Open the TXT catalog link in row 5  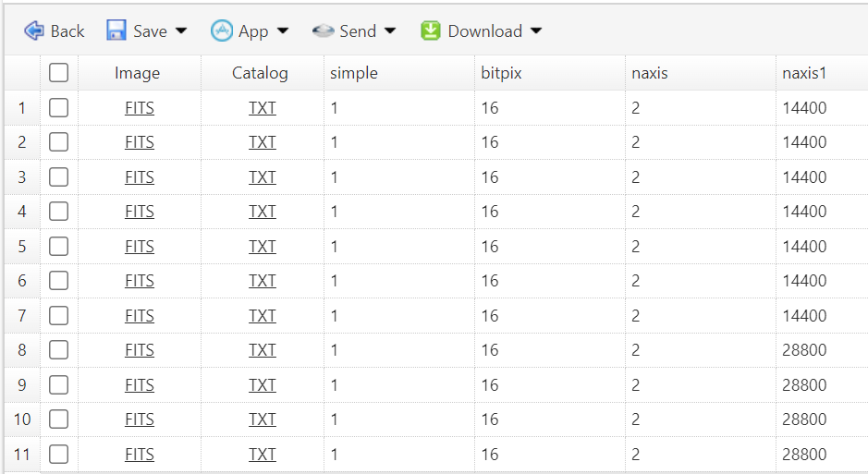263,247
